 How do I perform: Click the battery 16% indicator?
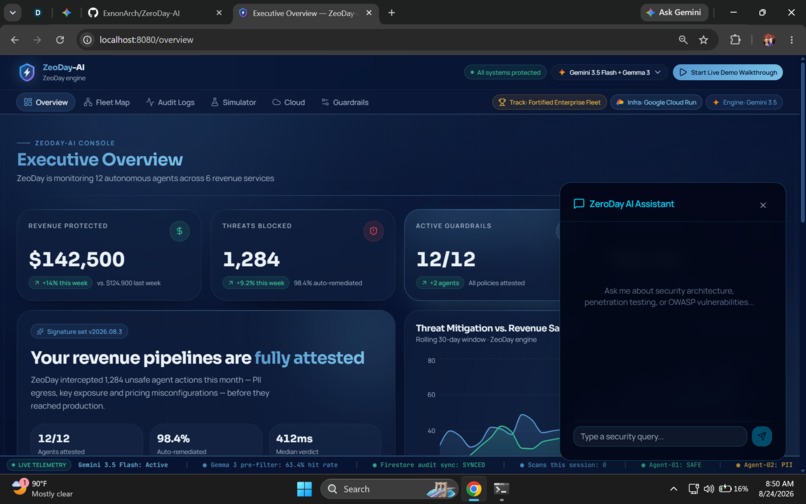coord(734,489)
